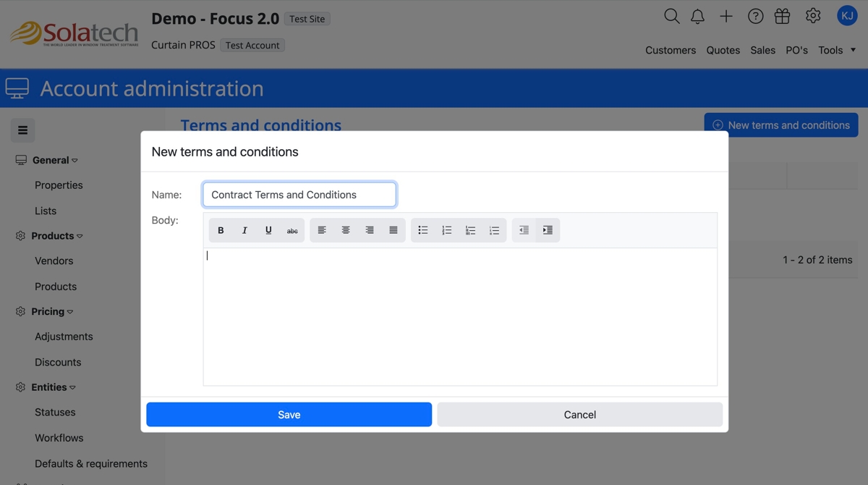Go to Customers in top navigation
868x485 pixels.
tap(671, 50)
